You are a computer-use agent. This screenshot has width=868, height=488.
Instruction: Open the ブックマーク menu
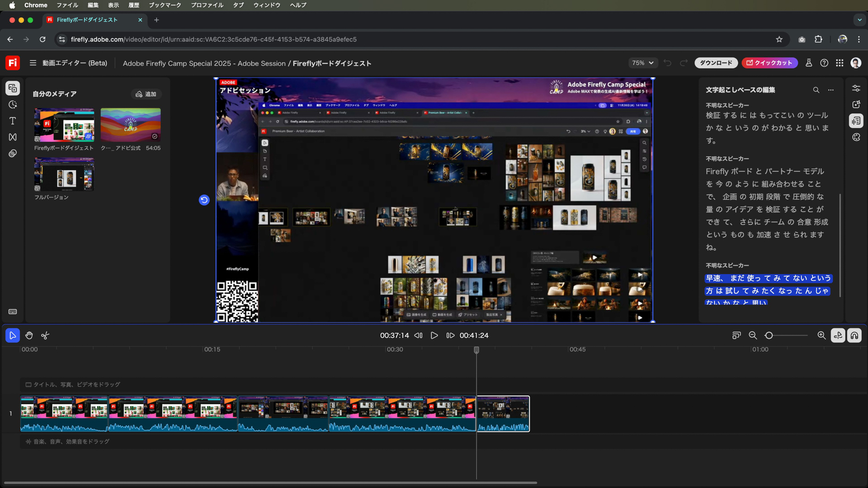pyautogui.click(x=165, y=5)
